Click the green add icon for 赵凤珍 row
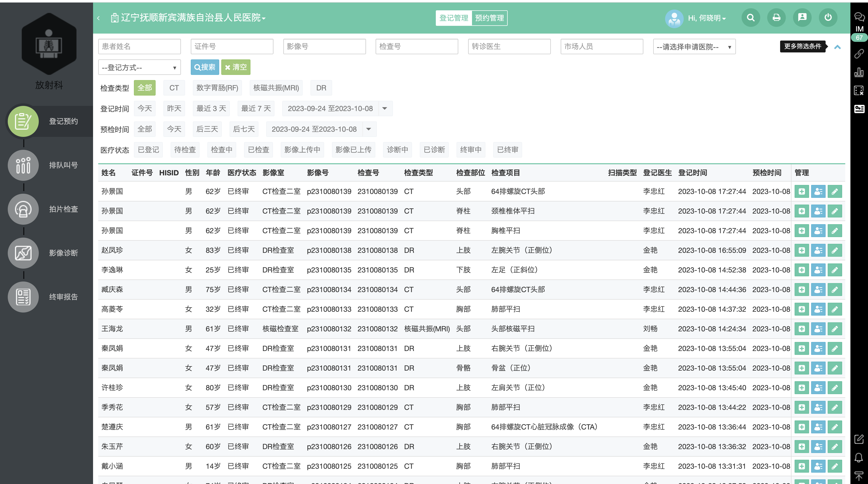Image resolution: width=868 pixels, height=484 pixels. tap(802, 251)
